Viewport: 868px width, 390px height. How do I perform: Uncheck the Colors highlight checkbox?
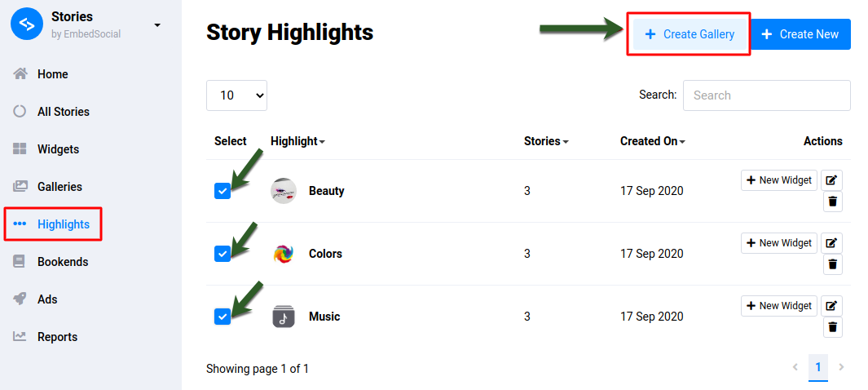coord(223,254)
